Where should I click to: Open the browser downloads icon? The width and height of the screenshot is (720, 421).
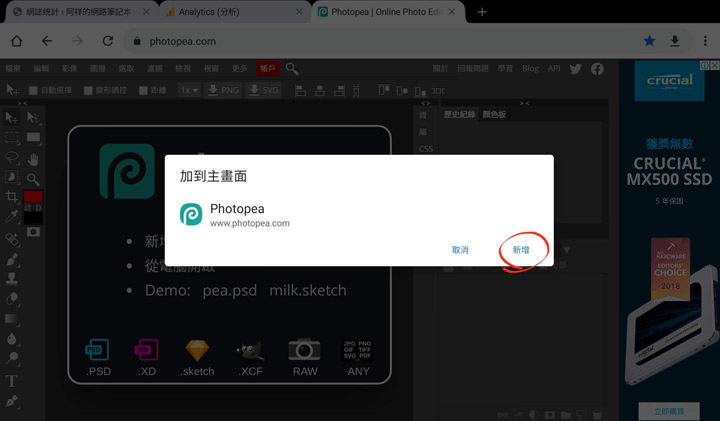tap(675, 41)
